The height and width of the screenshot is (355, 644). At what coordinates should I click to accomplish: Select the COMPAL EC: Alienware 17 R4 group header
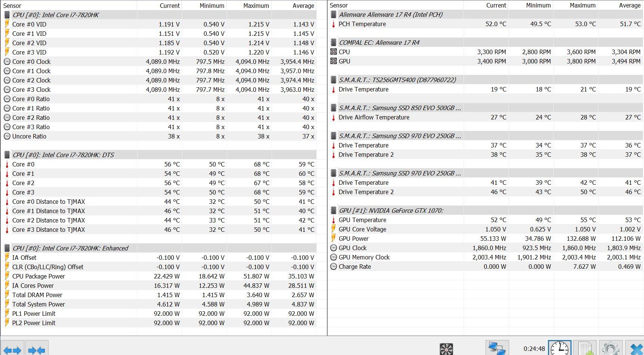click(x=486, y=43)
